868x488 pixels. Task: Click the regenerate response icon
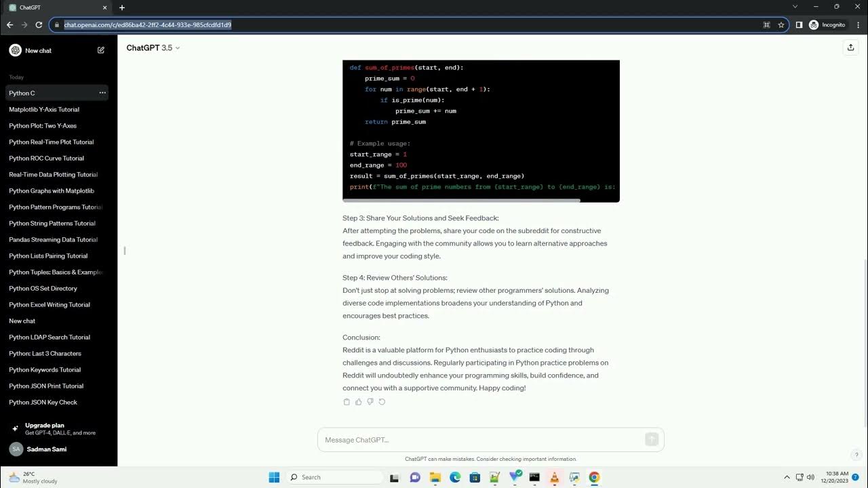(382, 402)
